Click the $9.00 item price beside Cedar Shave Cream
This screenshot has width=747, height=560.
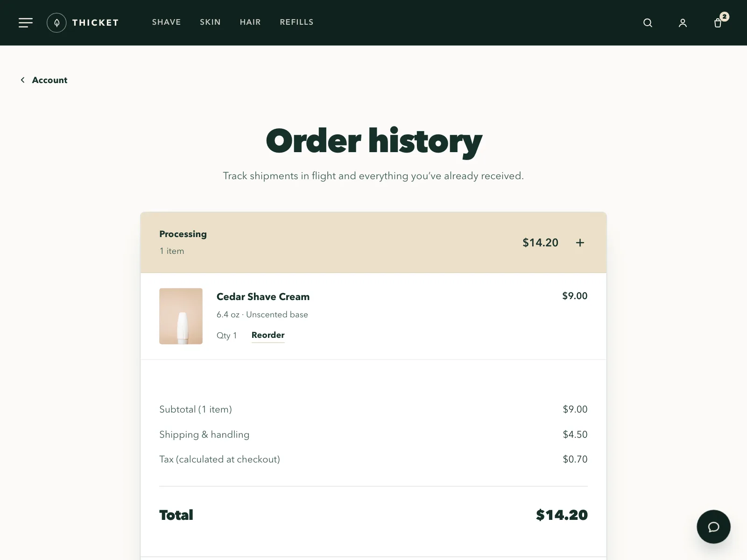pos(575,296)
